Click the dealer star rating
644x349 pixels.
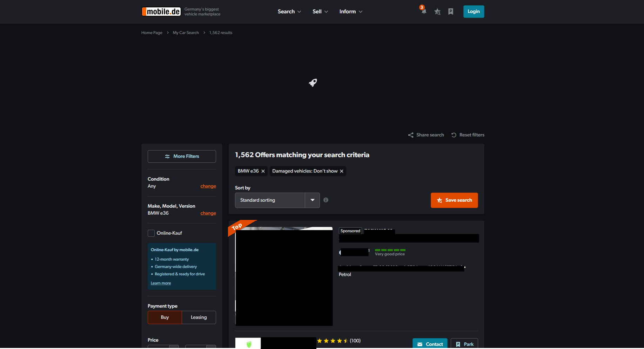(332, 341)
